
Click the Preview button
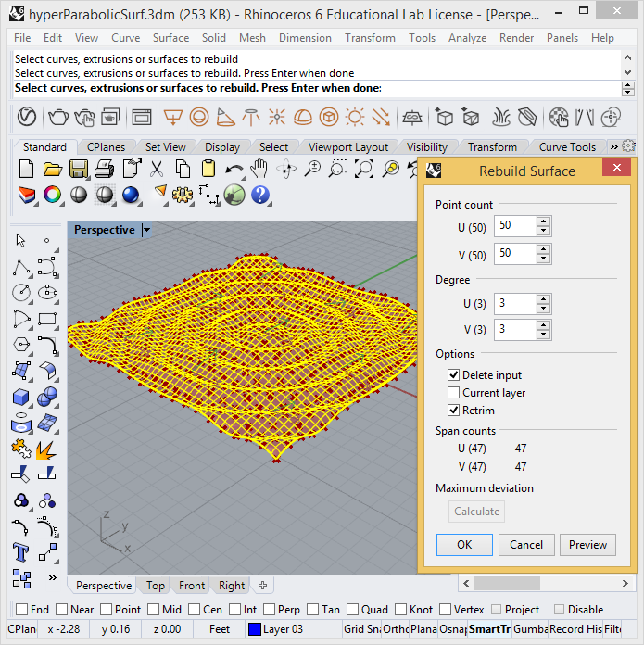pyautogui.click(x=587, y=545)
